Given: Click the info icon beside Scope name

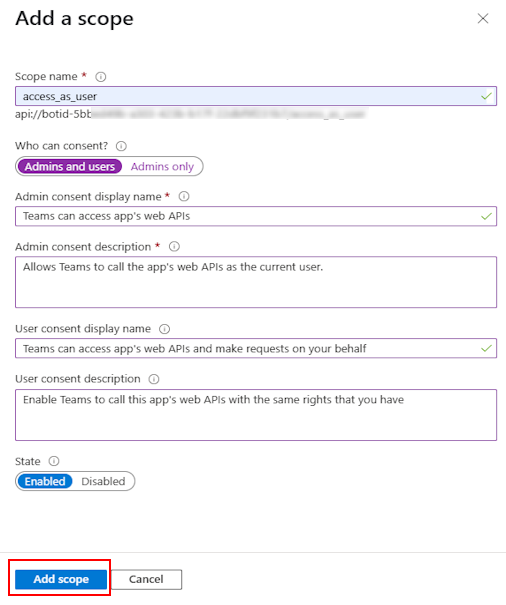Looking at the screenshot, I should tap(101, 77).
